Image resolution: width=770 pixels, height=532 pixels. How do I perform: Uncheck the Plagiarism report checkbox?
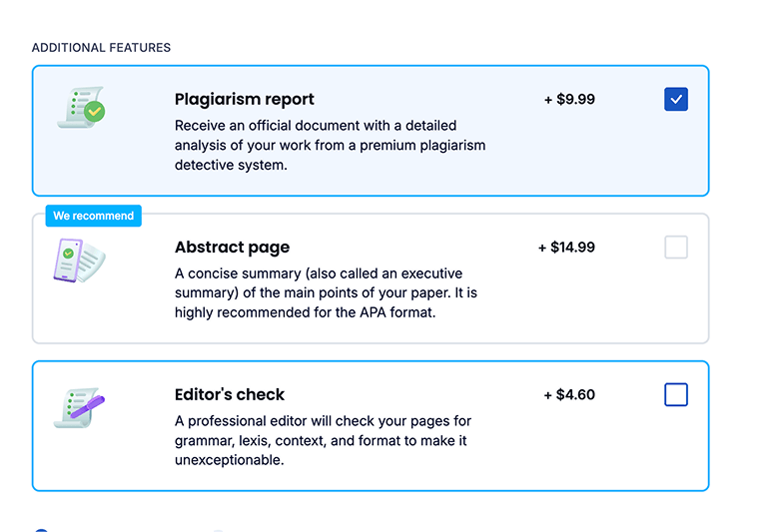tap(676, 99)
